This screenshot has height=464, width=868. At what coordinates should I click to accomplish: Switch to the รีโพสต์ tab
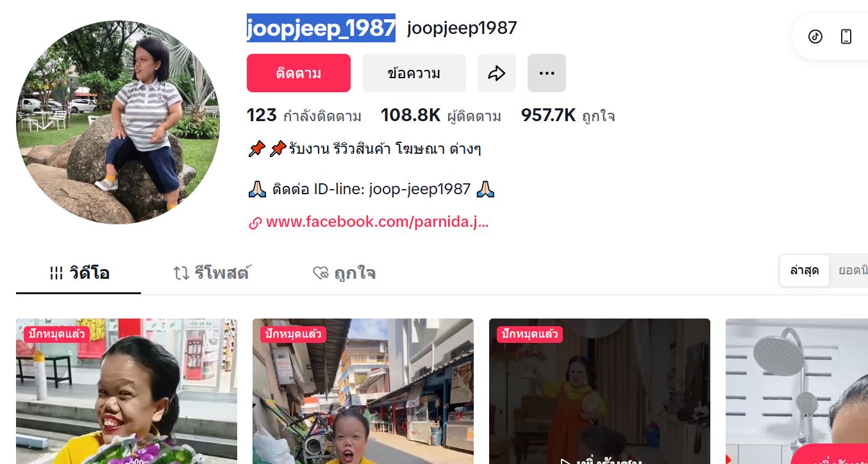coord(212,274)
